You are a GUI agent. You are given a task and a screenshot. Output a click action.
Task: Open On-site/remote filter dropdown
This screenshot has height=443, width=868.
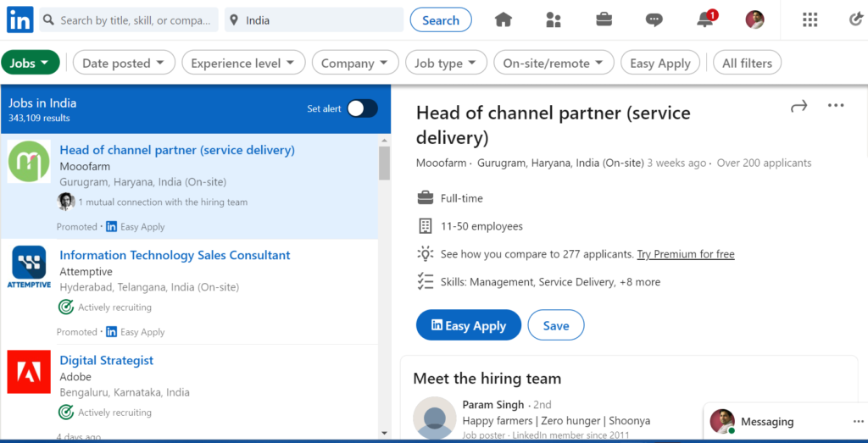pyautogui.click(x=554, y=63)
